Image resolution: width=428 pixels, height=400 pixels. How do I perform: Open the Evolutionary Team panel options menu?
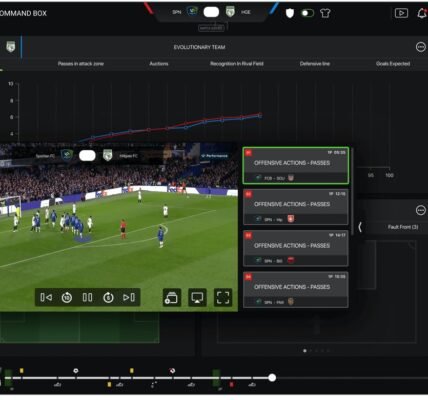pyautogui.click(x=421, y=47)
